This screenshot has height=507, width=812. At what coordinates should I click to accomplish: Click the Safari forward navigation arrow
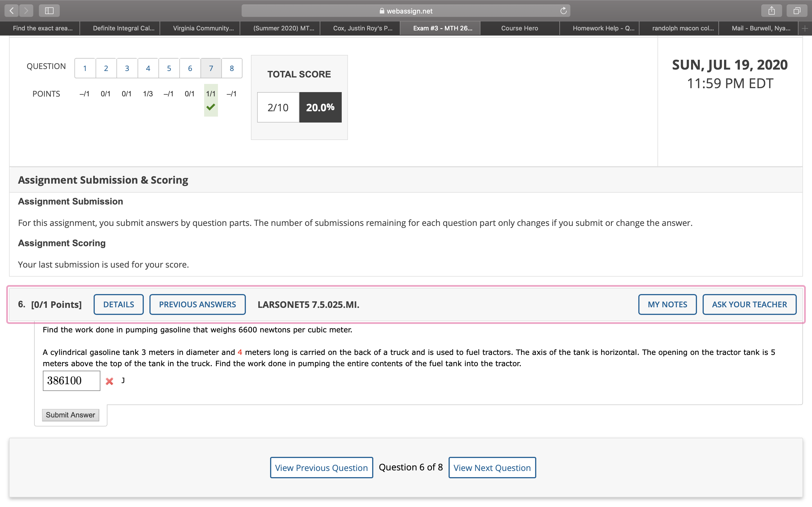pyautogui.click(x=26, y=11)
